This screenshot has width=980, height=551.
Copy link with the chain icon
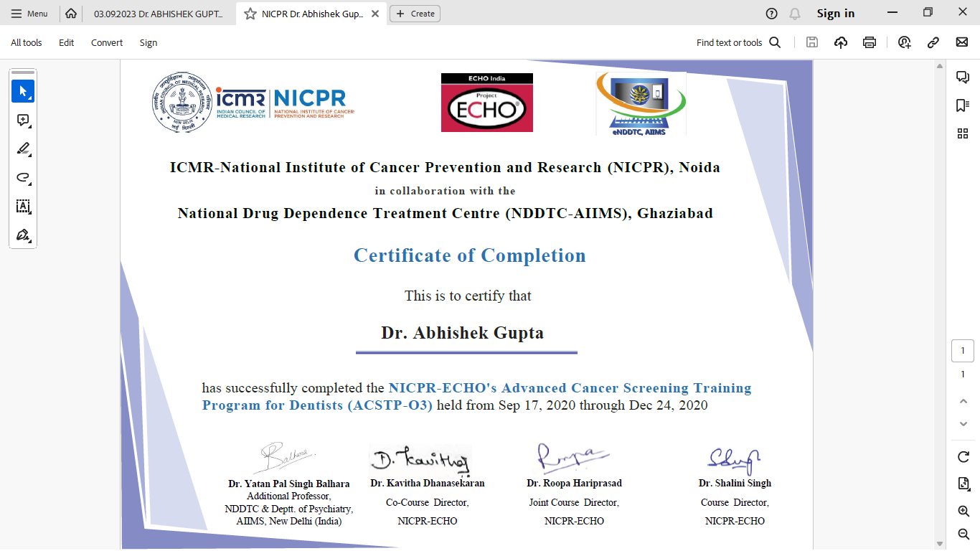point(933,42)
